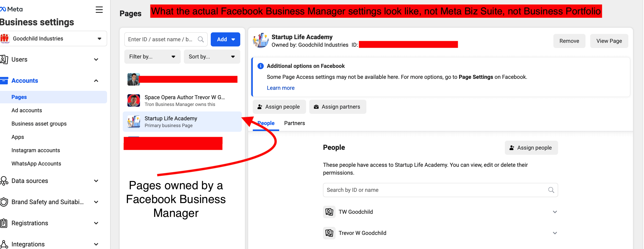Screen dimensions: 644x249
Task: Click the TW Goodchild person icon
Action: pos(329,212)
